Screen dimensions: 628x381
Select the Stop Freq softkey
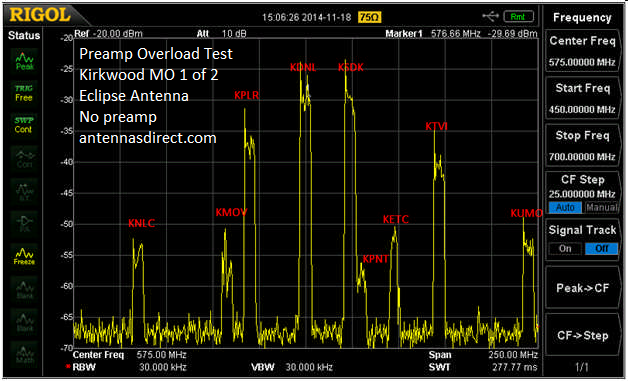(x=582, y=145)
